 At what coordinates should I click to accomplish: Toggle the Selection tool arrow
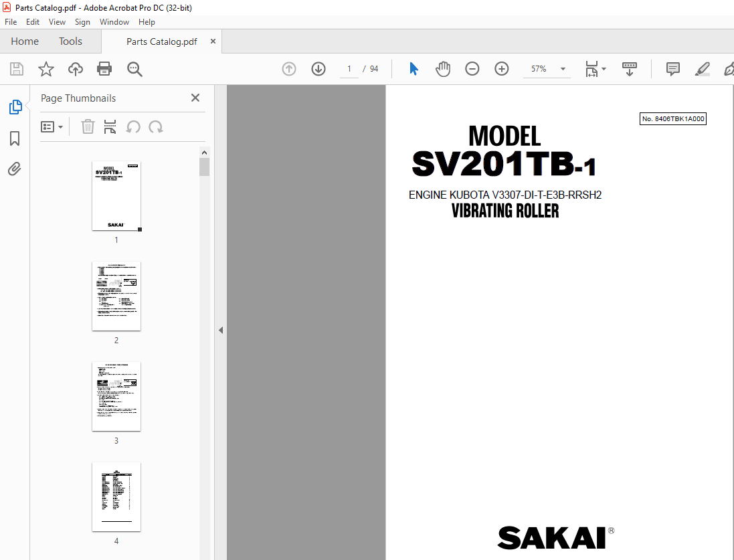pos(414,69)
